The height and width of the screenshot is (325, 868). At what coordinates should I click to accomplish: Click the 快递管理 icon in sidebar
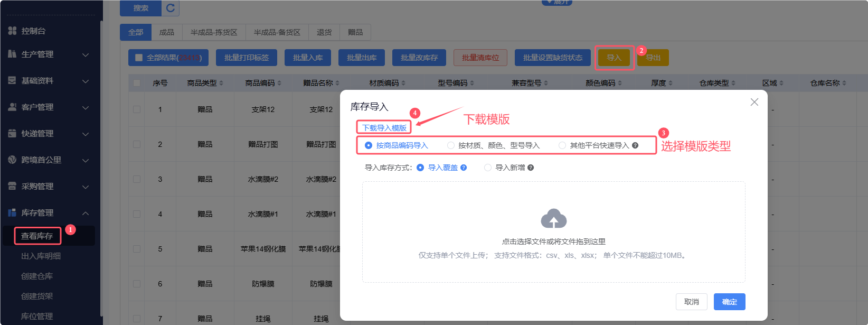(x=12, y=133)
